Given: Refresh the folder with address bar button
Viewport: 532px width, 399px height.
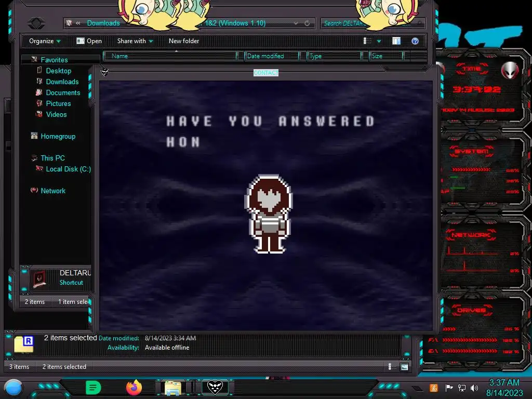Looking at the screenshot, I should coord(307,23).
